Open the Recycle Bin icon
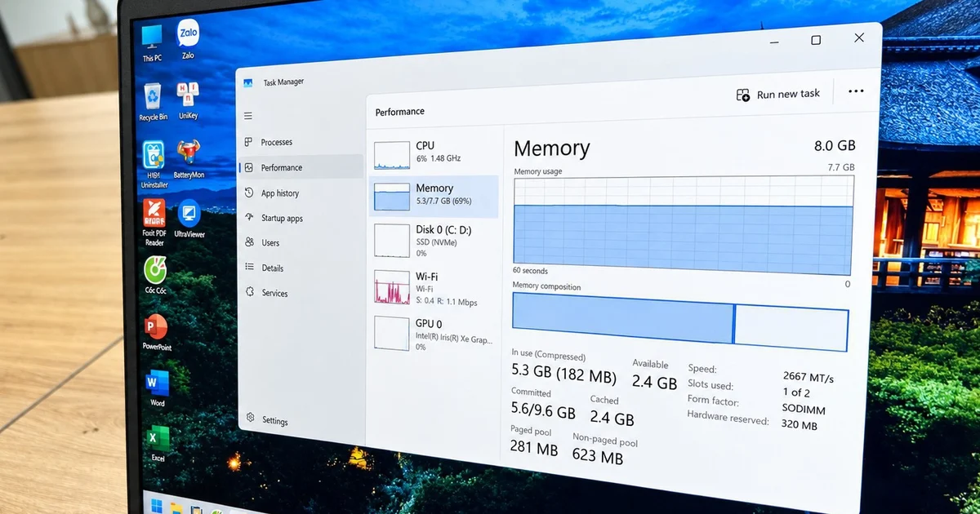This screenshot has height=514, width=980. tap(153, 102)
